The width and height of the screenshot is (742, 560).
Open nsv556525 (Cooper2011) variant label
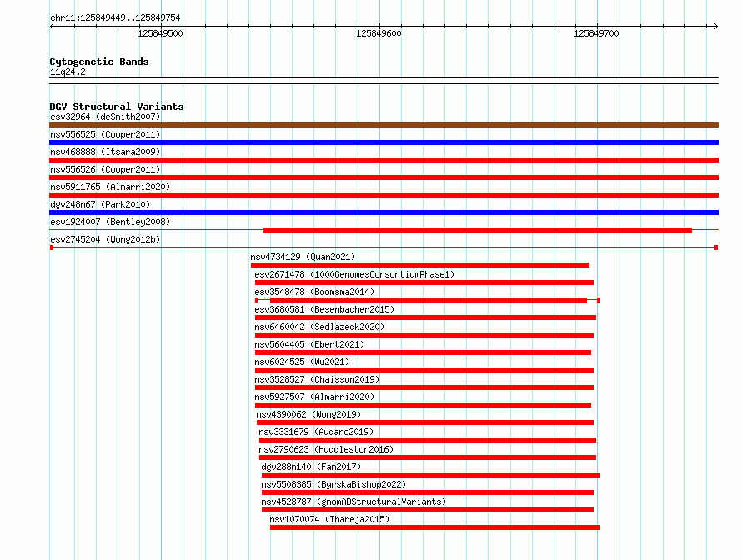pos(105,134)
